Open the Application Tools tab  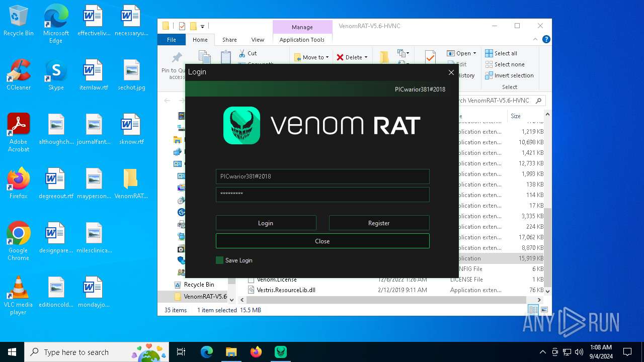(x=302, y=40)
